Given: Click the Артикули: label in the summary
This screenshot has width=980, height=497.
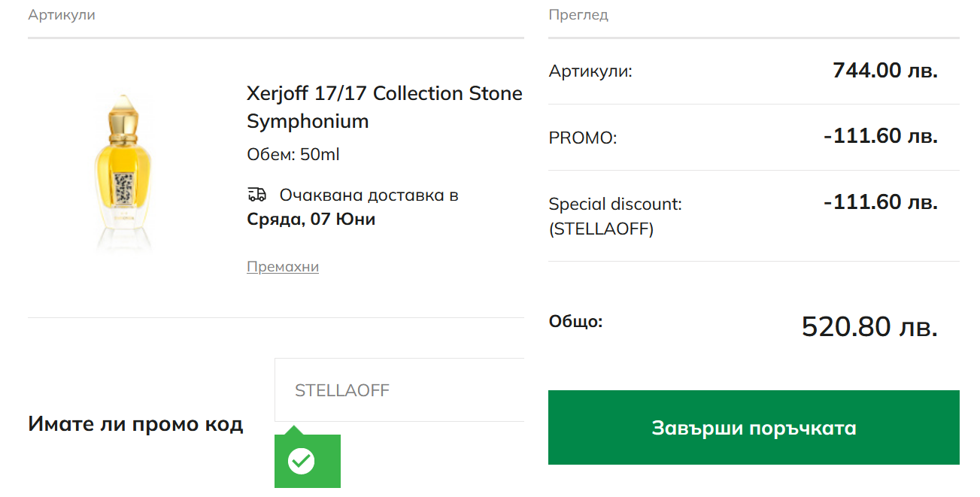Looking at the screenshot, I should pyautogui.click(x=590, y=71).
